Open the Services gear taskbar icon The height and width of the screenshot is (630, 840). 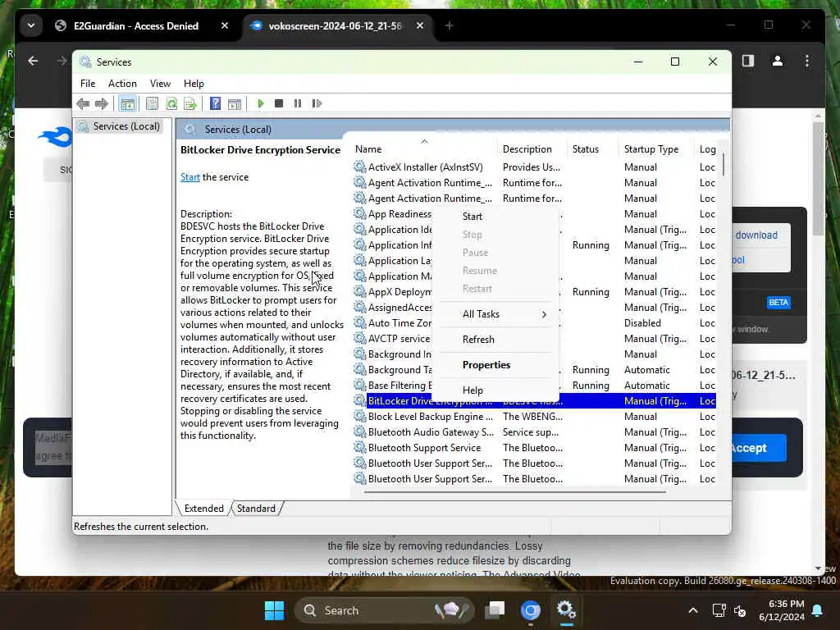click(x=566, y=610)
